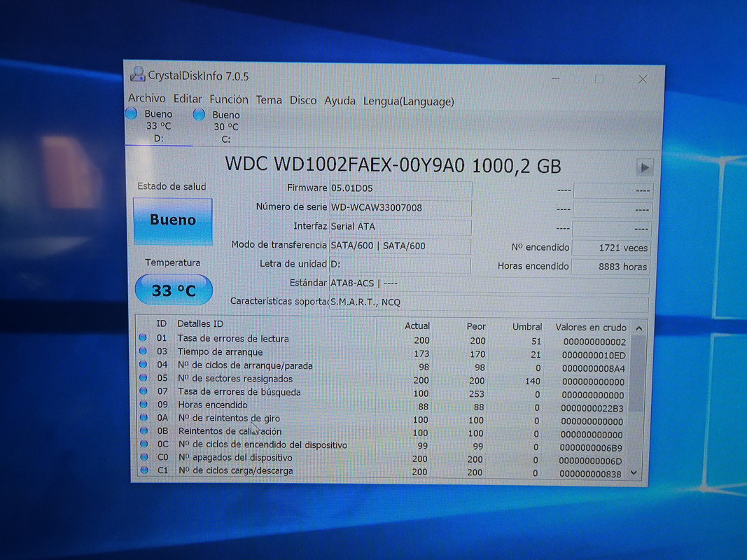Viewport: 747px width, 560px height.
Task: Select the C: disk tab showing 30 °C
Action: coord(226,127)
